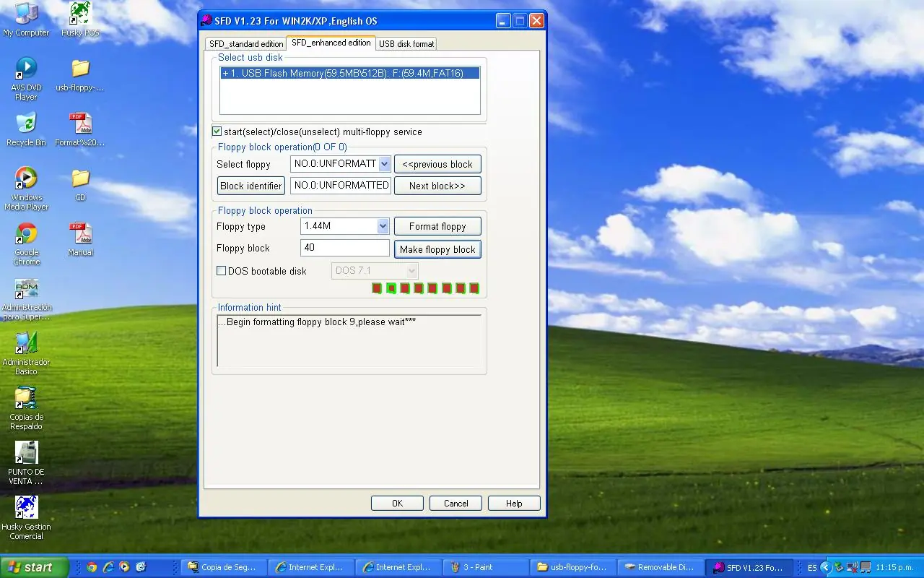Switch to USB disk format tab
Viewport: 924px width, 578px height.
(406, 44)
